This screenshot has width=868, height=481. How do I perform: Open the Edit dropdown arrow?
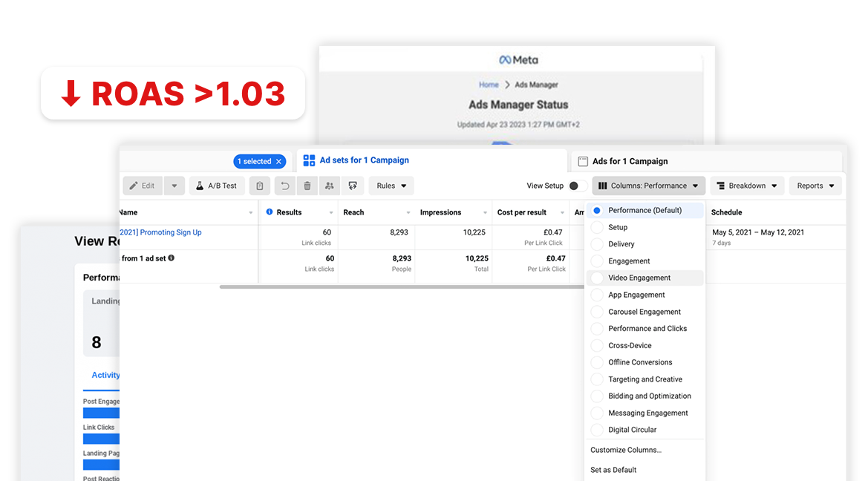174,186
